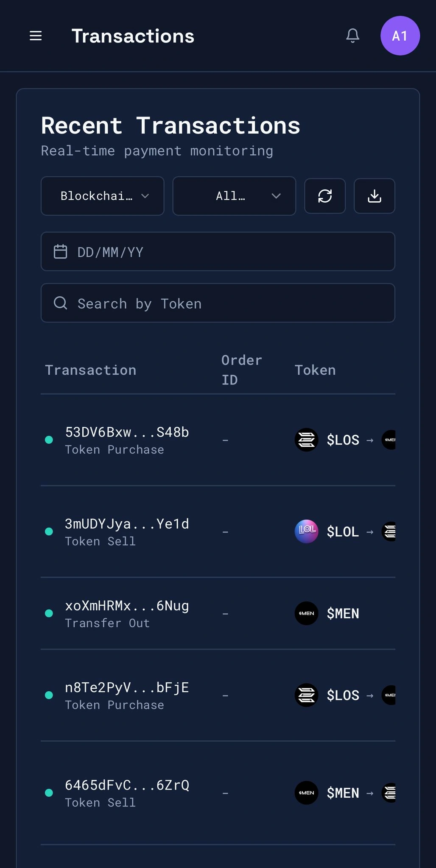Click the $LOL token logo
436x868 pixels.
coord(306,531)
